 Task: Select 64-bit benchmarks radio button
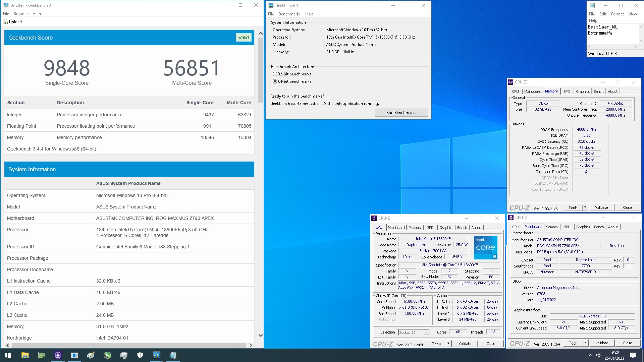[x=275, y=81]
